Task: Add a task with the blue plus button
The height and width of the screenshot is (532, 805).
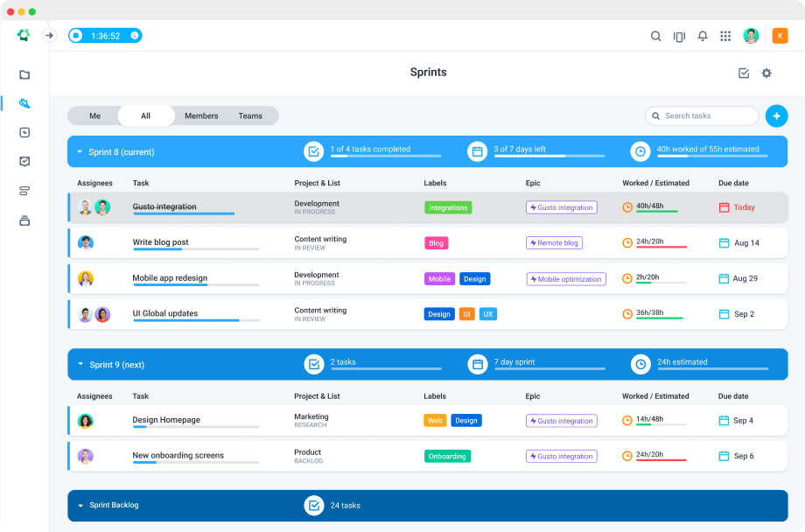Action: click(x=776, y=115)
